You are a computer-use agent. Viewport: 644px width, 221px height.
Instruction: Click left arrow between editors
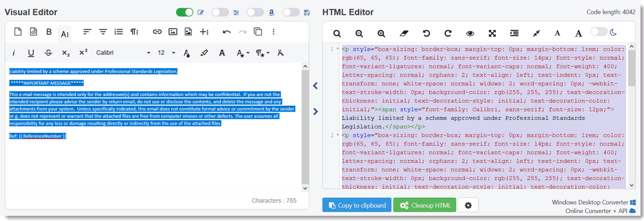point(315,86)
